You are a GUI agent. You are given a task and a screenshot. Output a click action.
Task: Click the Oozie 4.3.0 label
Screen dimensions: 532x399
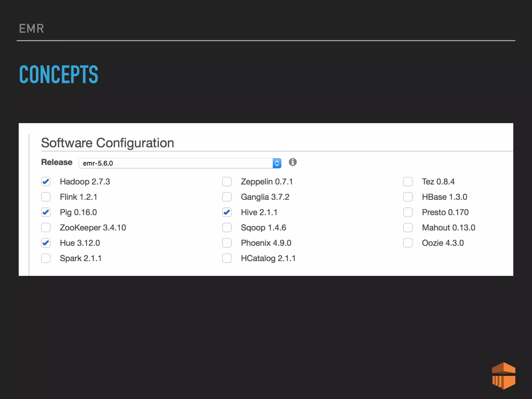click(443, 243)
